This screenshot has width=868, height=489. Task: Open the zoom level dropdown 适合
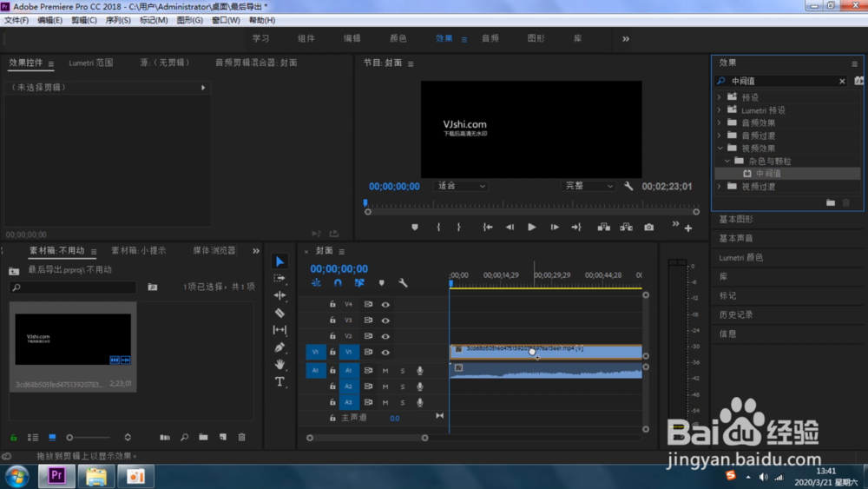click(461, 186)
